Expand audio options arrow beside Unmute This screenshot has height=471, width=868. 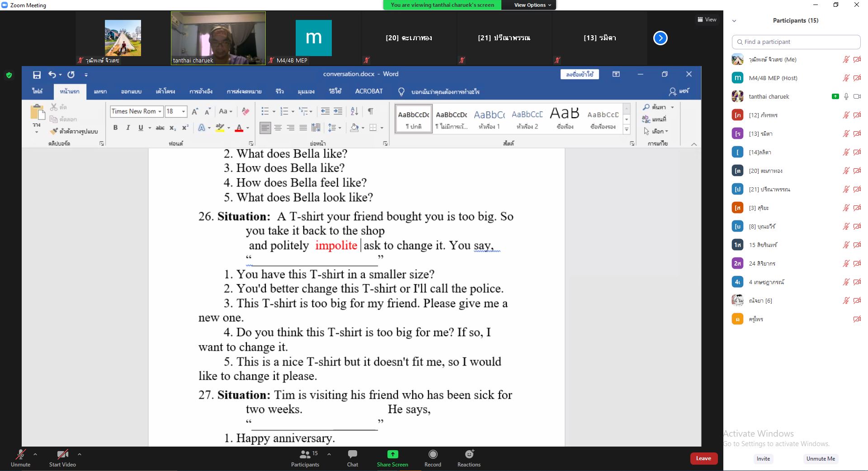[35, 454]
